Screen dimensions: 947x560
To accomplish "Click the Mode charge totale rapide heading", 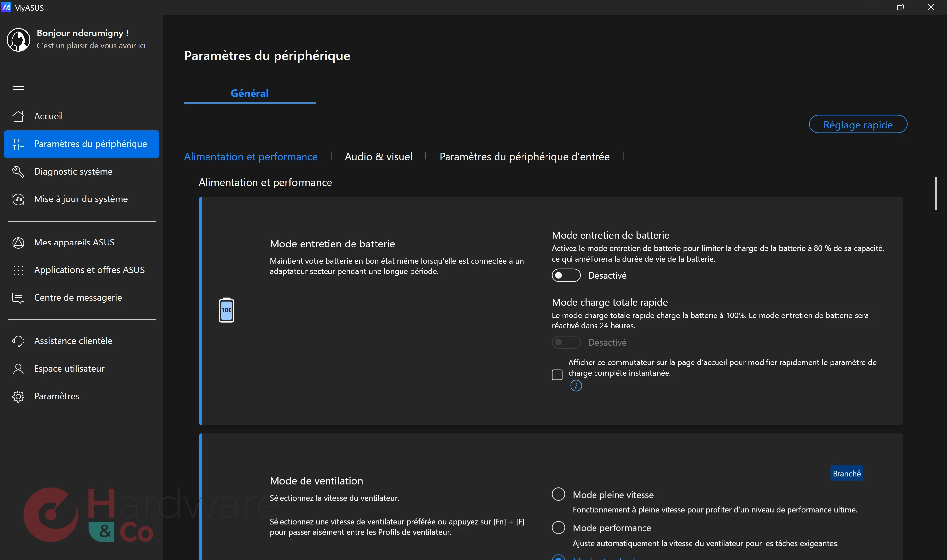I will [609, 302].
